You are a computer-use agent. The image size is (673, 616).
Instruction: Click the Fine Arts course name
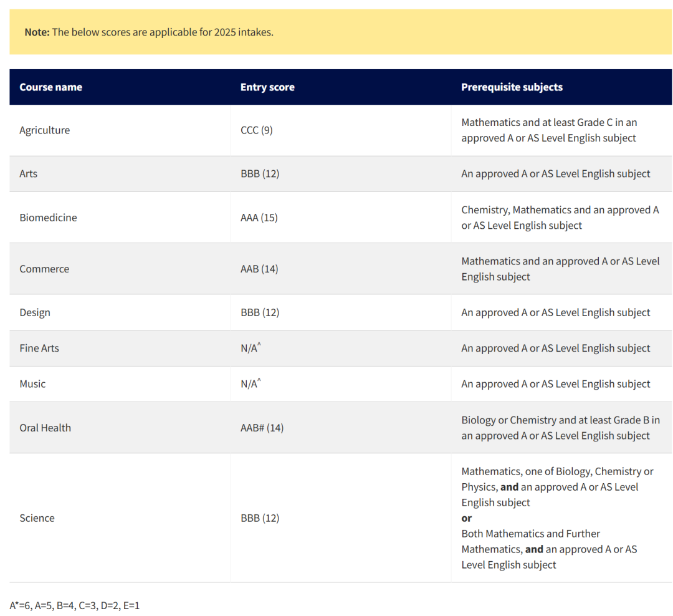point(39,349)
